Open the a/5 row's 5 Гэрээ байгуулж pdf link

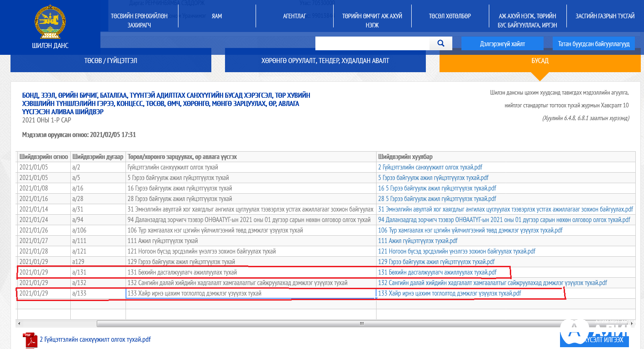433,178
